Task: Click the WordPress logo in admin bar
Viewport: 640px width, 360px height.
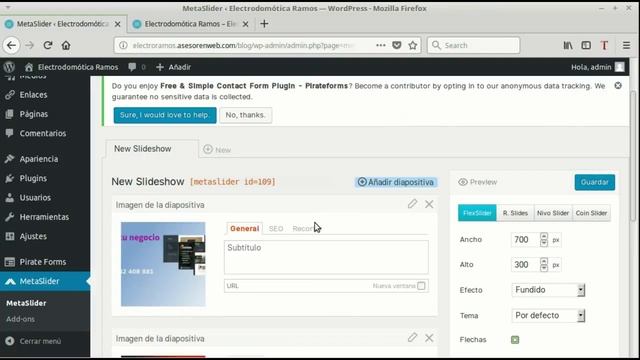Action: click(x=9, y=67)
